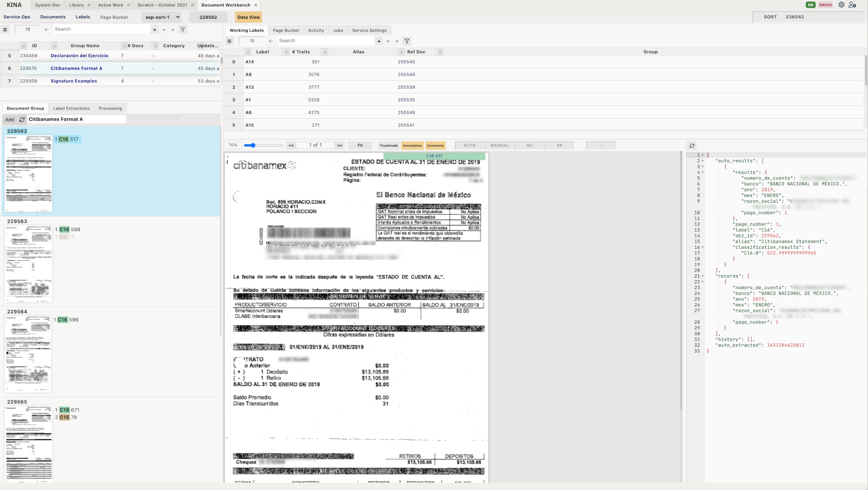Open the Service Settings tab
The height and width of the screenshot is (490, 868).
[x=369, y=31]
